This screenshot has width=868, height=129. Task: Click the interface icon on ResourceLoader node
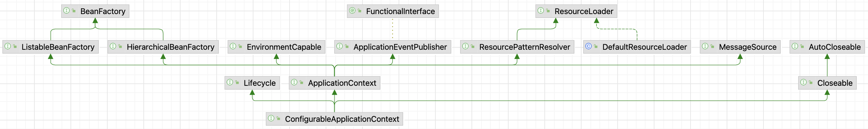click(x=541, y=11)
